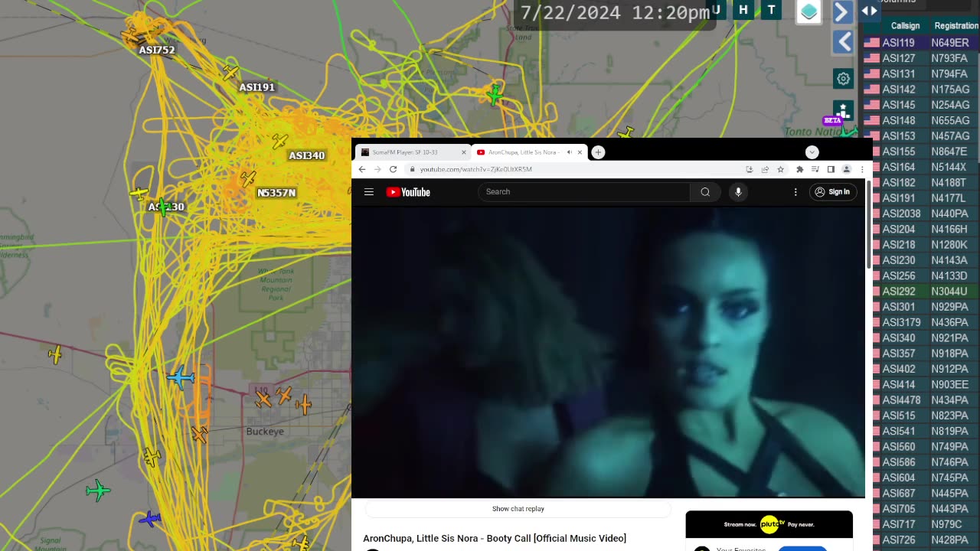Click registration N921PA in table
Viewport: 980px width, 551px height.
click(949, 338)
